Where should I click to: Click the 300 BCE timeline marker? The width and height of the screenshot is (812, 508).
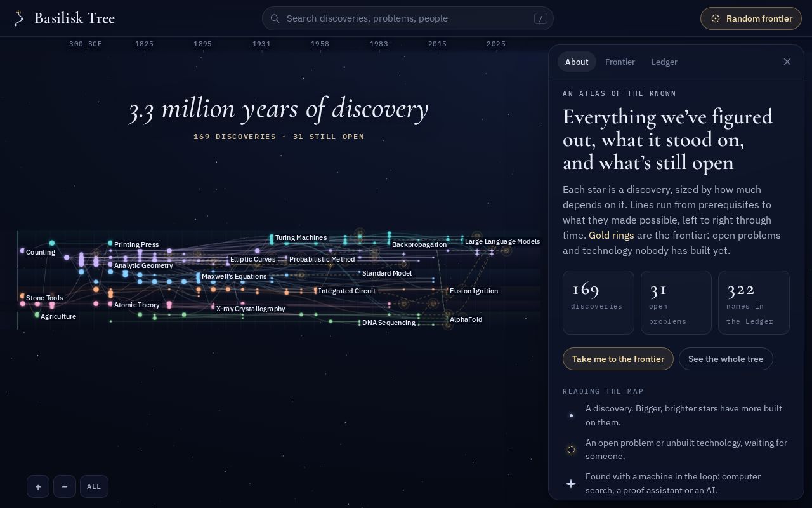point(86,44)
